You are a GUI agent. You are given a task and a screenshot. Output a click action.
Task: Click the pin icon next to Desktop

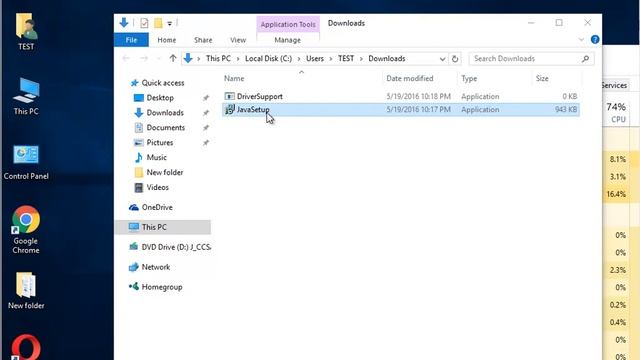pos(206,98)
